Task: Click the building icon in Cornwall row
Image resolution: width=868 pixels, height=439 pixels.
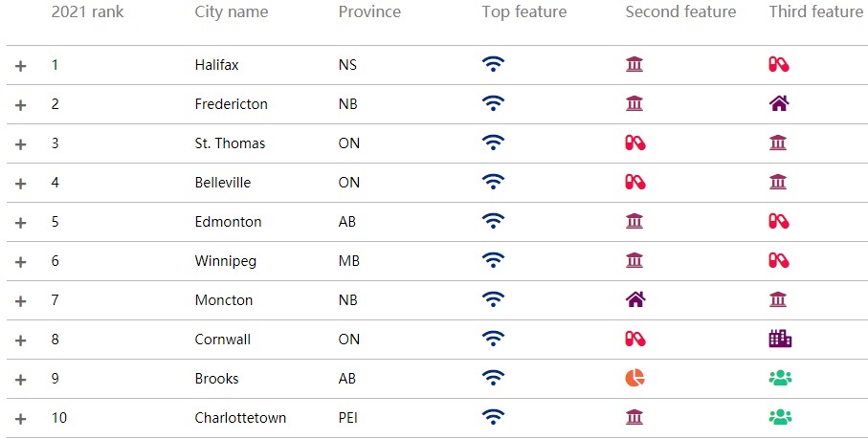Action: 779,340
